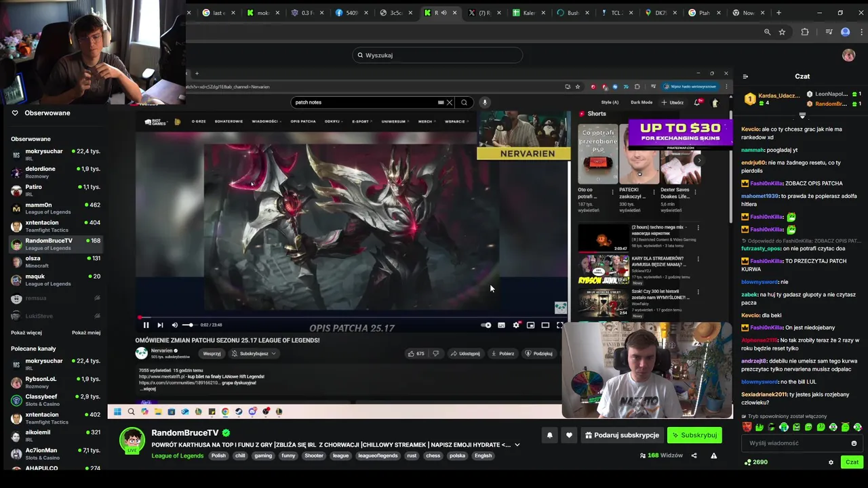Clear the 'patch notes' YouTube search
The width and height of the screenshot is (868, 488).
[x=449, y=102]
